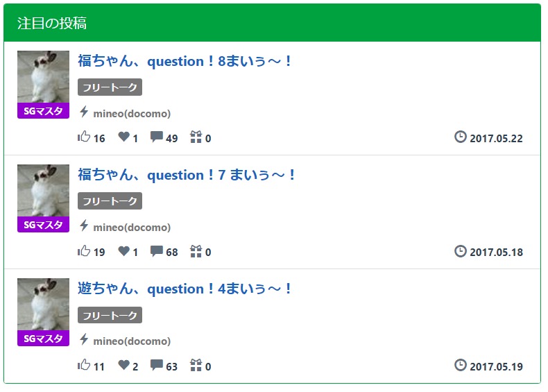Open post 遊ちゃん、question！4まいぅ～！

[185, 289]
